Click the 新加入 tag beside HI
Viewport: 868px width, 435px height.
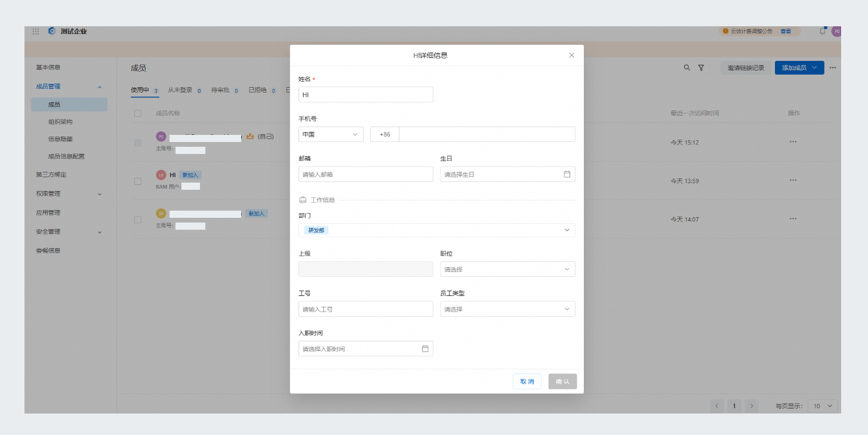[190, 175]
